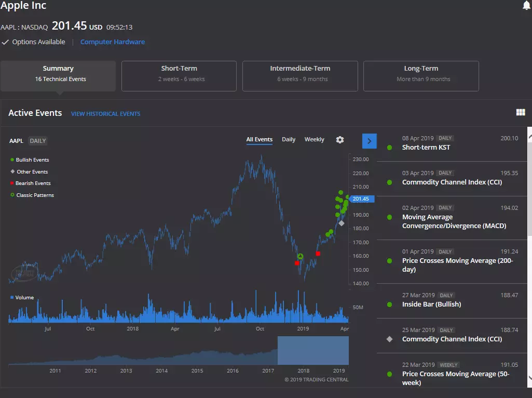The width and height of the screenshot is (532, 398).
Task: Open Inside Bar (Bullish) event
Action: [x=452, y=300]
